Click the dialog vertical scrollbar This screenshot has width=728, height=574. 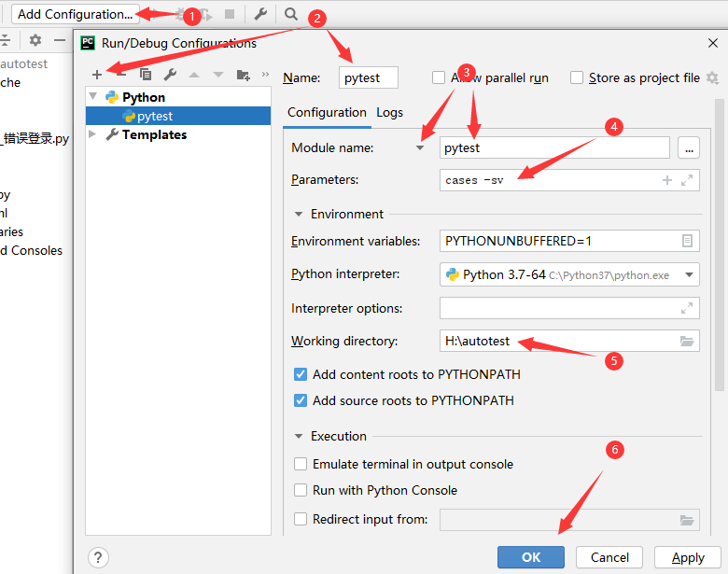coord(720,245)
